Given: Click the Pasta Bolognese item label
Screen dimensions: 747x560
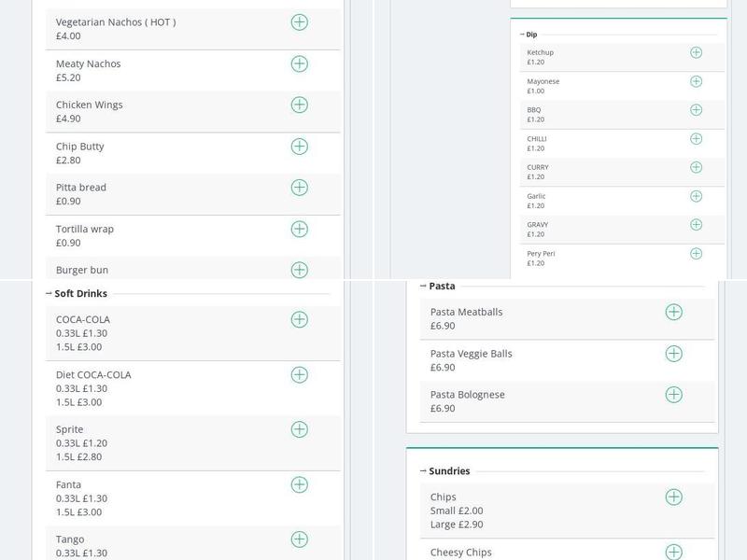Looking at the screenshot, I should pyautogui.click(x=467, y=395).
